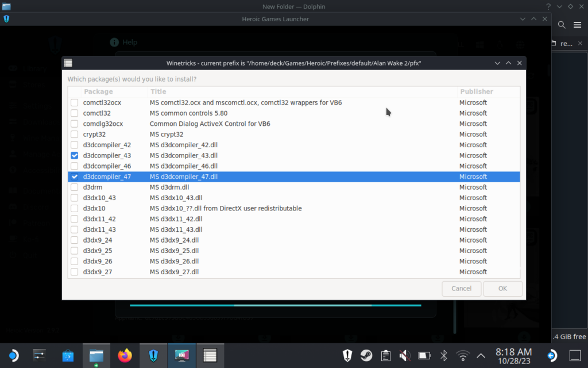The image size is (588, 368).
Task: Cancel the Winetricks package dialog
Action: coord(461,289)
